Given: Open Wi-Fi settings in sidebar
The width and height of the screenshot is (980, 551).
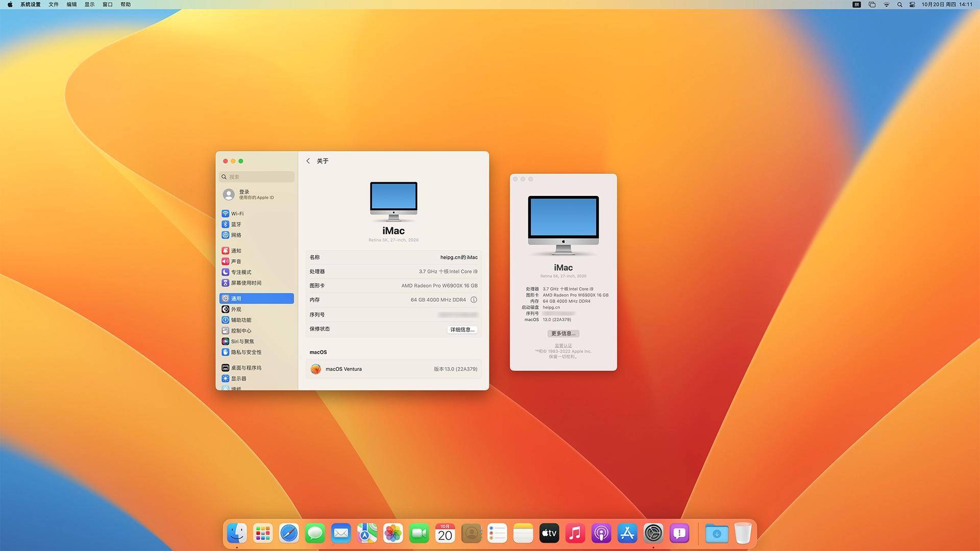Looking at the screenshot, I should pos(256,214).
